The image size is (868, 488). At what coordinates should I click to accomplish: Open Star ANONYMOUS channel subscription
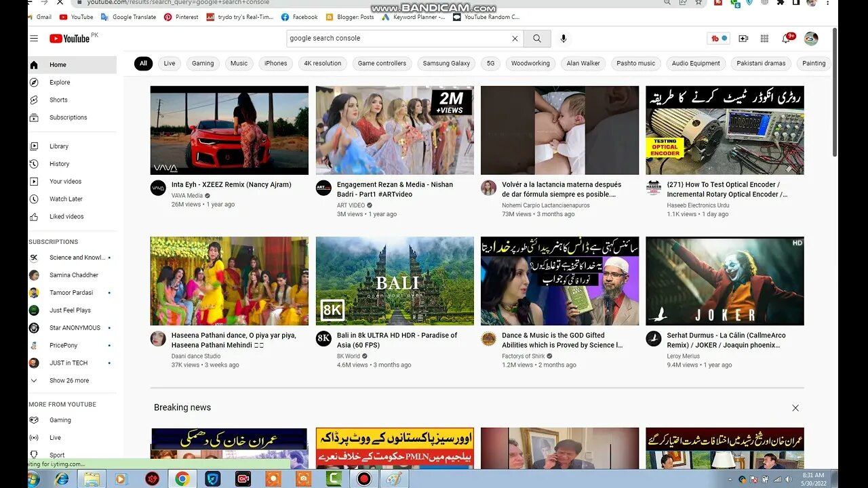(x=72, y=328)
